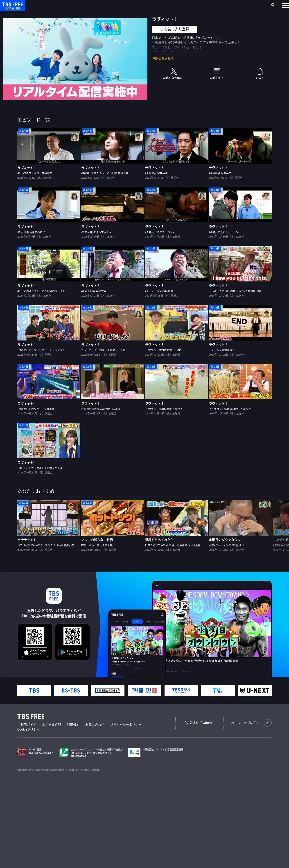Open Cookieポリシー footer link
Viewport: 289px width, 868px height.
coord(29,729)
